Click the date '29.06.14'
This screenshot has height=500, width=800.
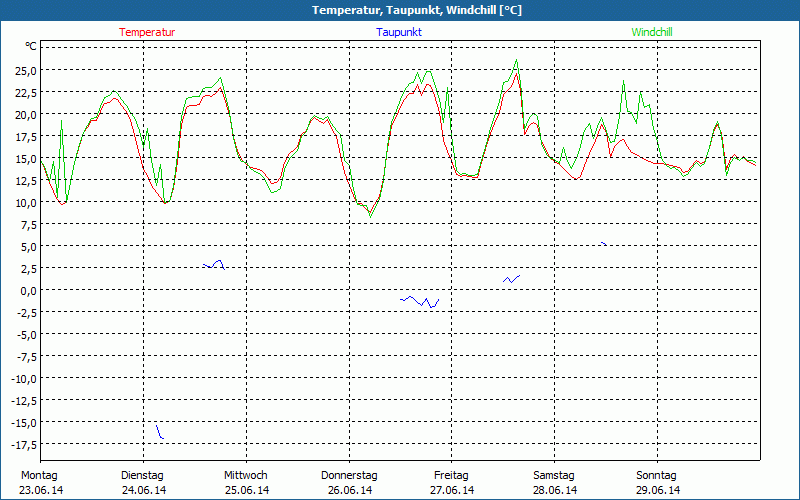658,490
